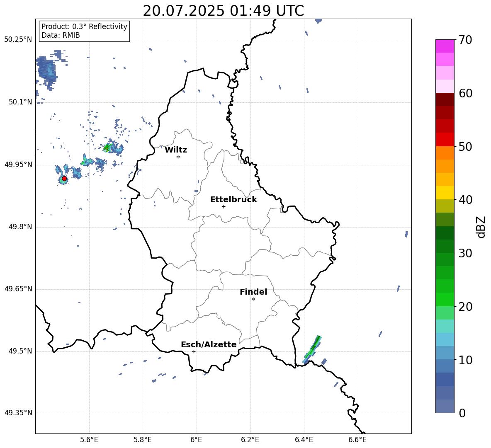
Task: Click the 20 label on the colorbar
Action: [x=465, y=307]
